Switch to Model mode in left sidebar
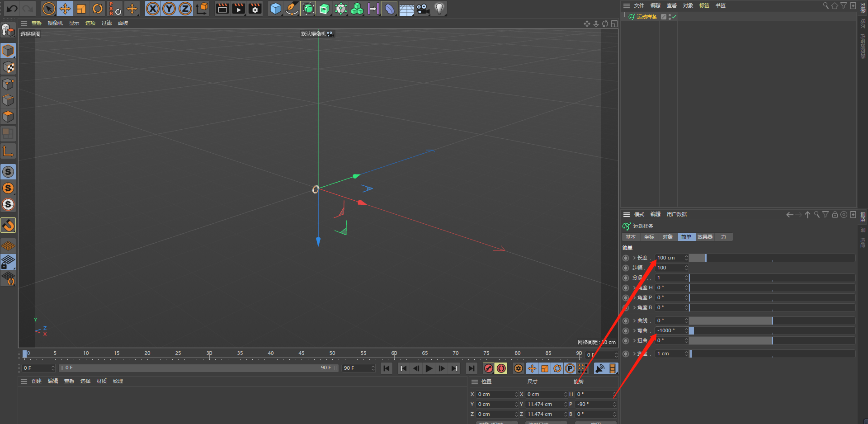The height and width of the screenshot is (424, 868). coord(8,51)
